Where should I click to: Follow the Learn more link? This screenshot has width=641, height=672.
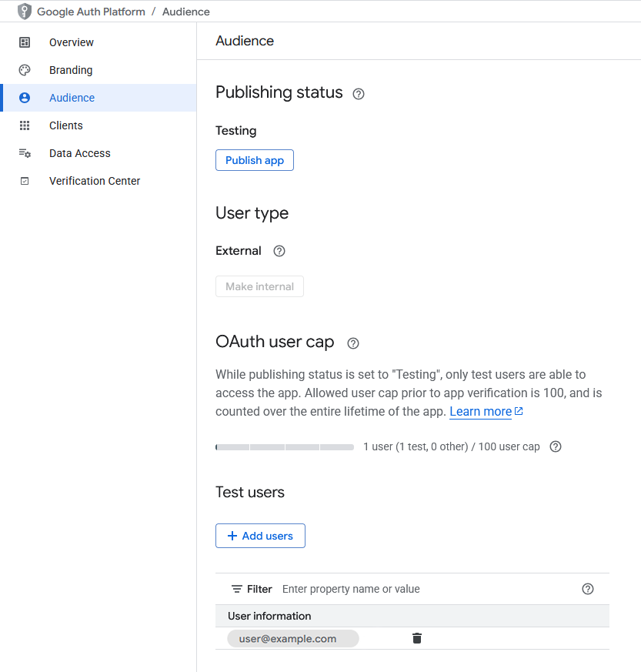tap(481, 412)
